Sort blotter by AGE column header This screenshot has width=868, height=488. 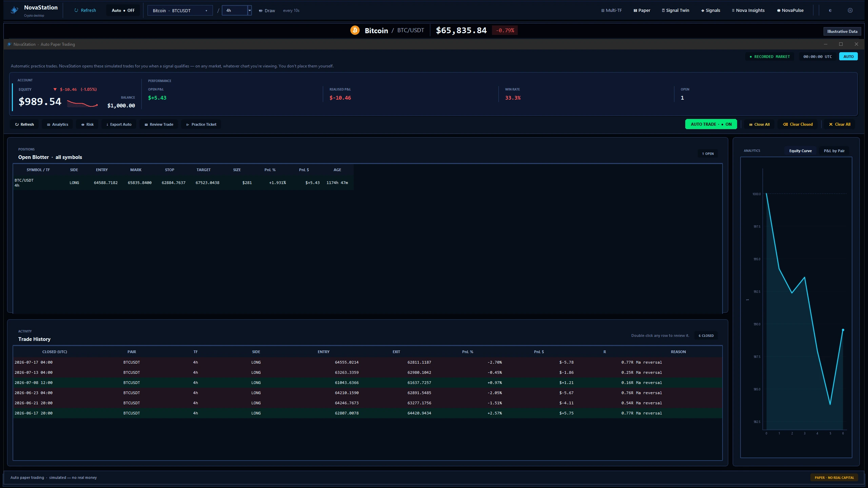click(337, 170)
